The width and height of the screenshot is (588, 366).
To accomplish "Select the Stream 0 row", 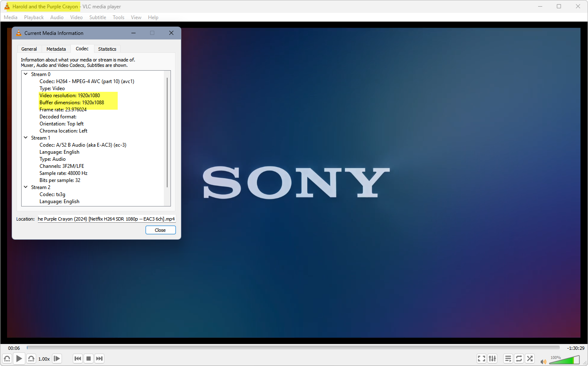I will click(41, 74).
